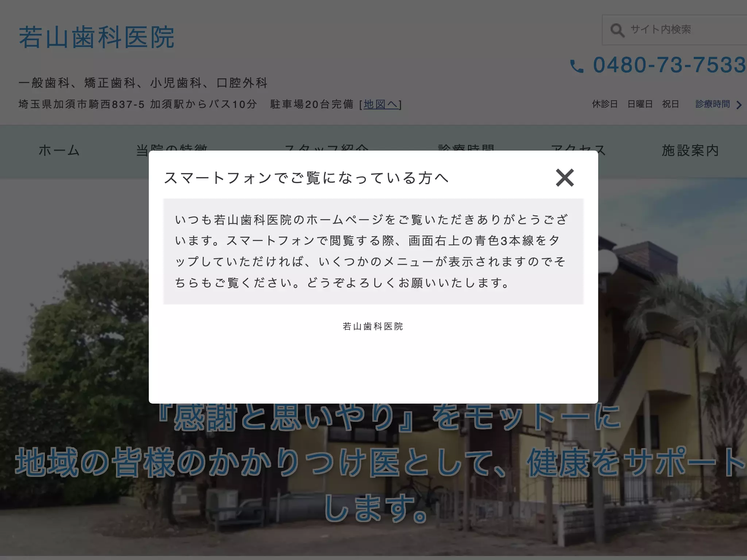Click the 一般歯科、矯正歯科、小児歯科、口腔外科 text
Screen dimensions: 747x560
[x=143, y=83]
